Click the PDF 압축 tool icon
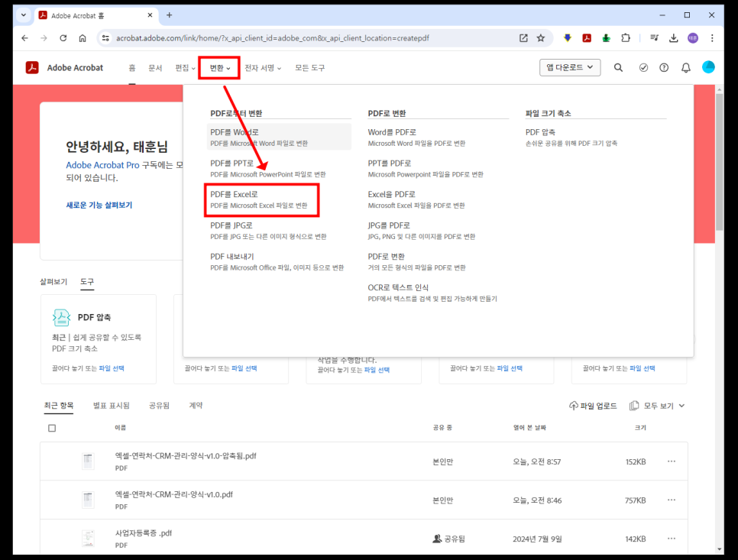This screenshot has height=560, width=738. (x=61, y=318)
